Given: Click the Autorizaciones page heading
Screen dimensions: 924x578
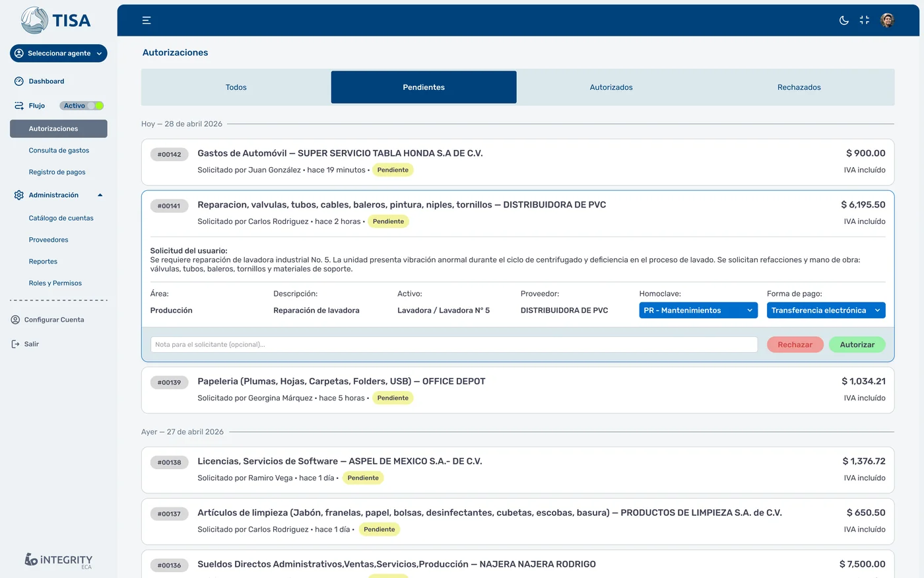Looking at the screenshot, I should pyautogui.click(x=175, y=53).
